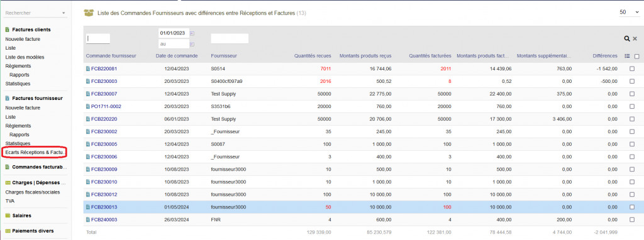Click the Fournisseur filter text field
This screenshot has height=240, width=644.
(x=230, y=38)
